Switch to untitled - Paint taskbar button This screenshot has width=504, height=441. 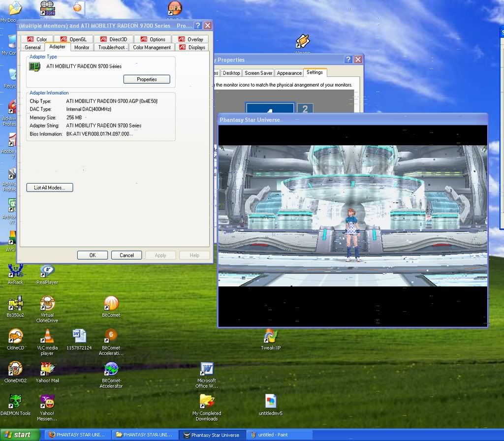coord(280,435)
